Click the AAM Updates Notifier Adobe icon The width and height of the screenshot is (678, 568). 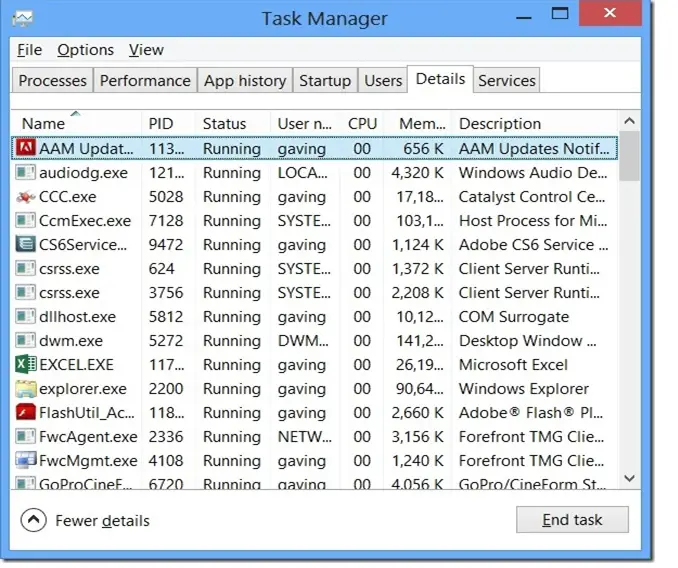click(x=26, y=148)
